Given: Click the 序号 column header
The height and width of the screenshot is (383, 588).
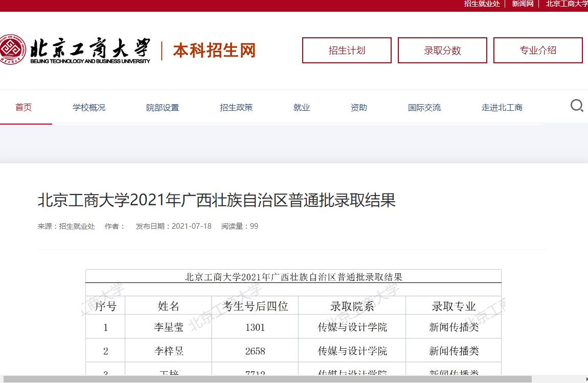Looking at the screenshot, I should [105, 306].
